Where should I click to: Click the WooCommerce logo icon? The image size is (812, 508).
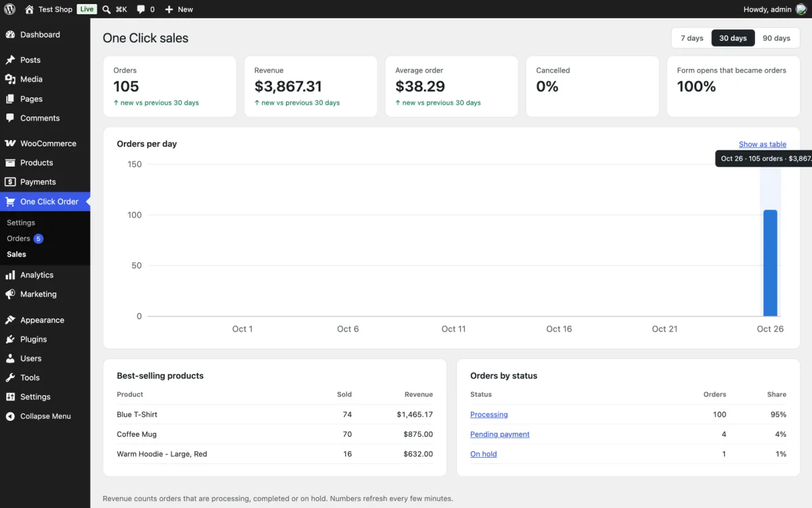point(10,144)
